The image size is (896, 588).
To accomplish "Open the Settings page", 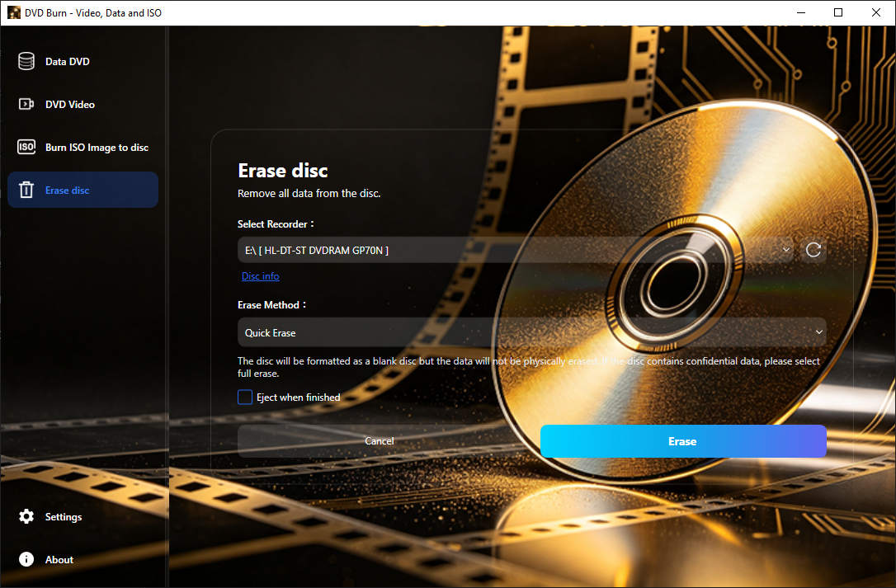I will (x=83, y=516).
